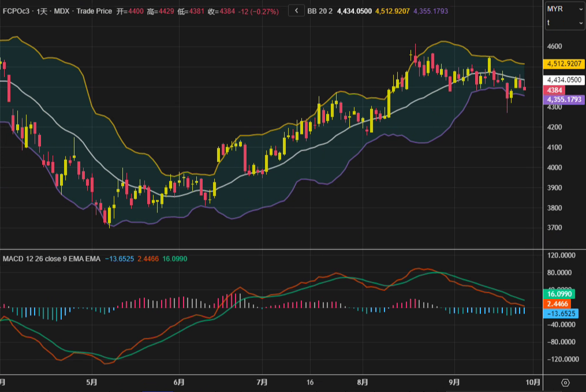586x392 pixels.
Task: Click the 4200 price axis label
Action: 554,127
